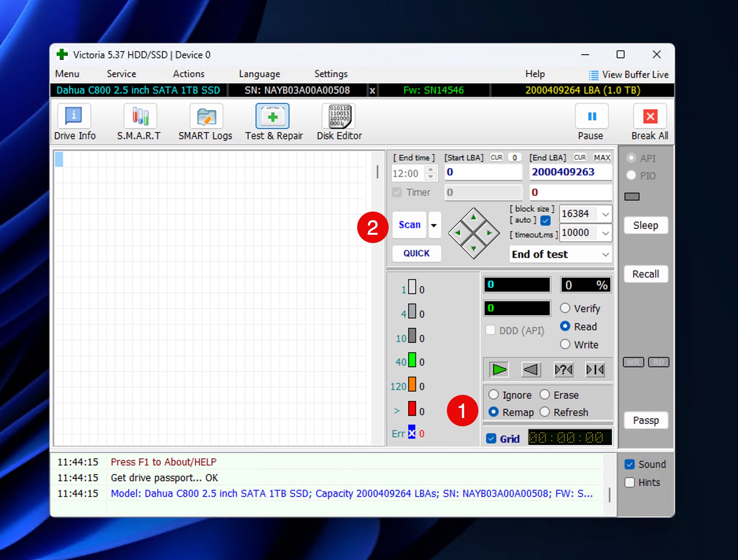Open the Scan button dropdown arrow

(x=434, y=225)
